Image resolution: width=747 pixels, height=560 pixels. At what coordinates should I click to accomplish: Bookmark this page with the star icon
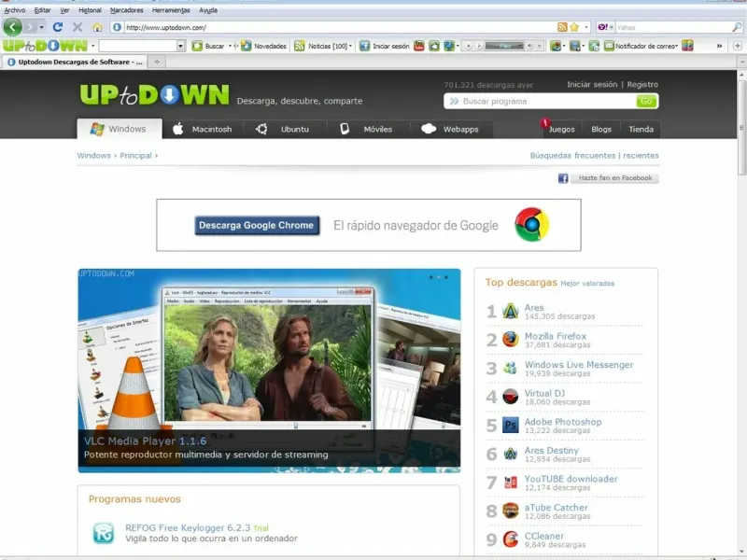coord(574,27)
